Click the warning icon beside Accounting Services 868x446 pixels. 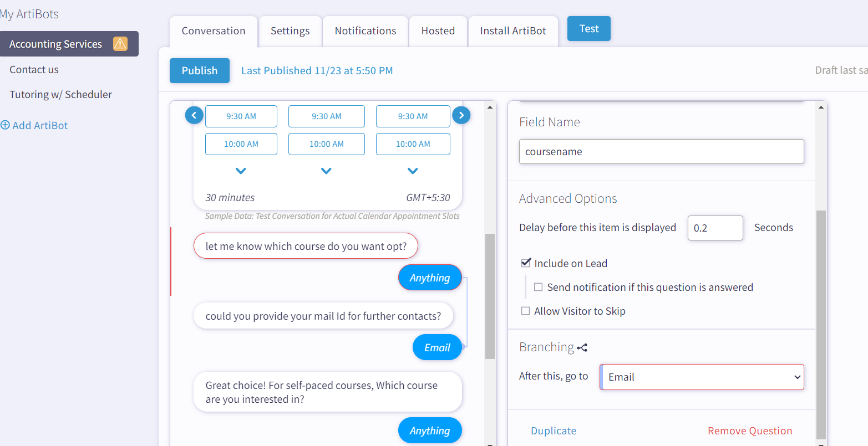120,44
